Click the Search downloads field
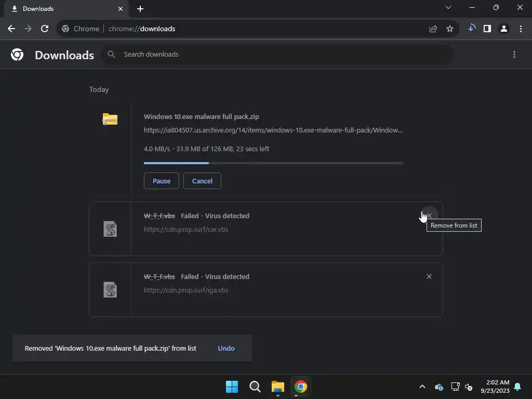The height and width of the screenshot is (399, 532). point(276,54)
